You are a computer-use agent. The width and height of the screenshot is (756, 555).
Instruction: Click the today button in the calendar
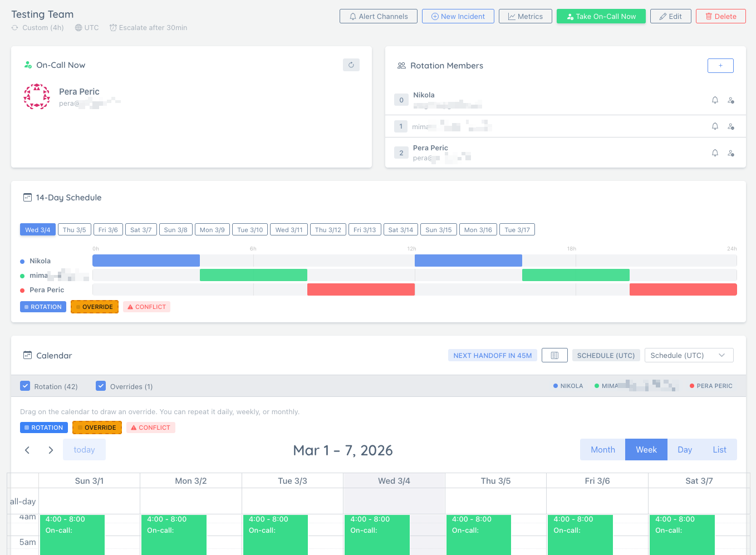click(x=84, y=450)
